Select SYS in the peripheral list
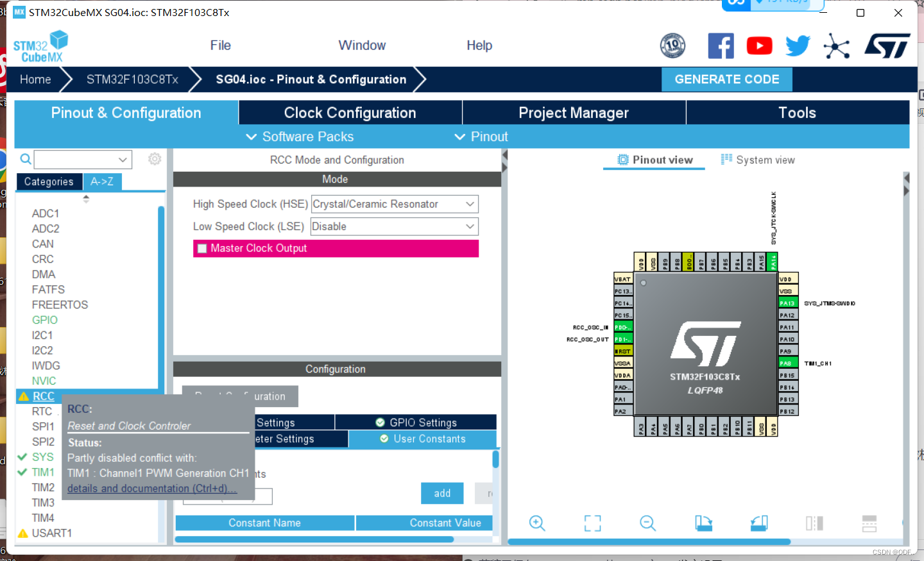924x561 pixels. coord(43,457)
